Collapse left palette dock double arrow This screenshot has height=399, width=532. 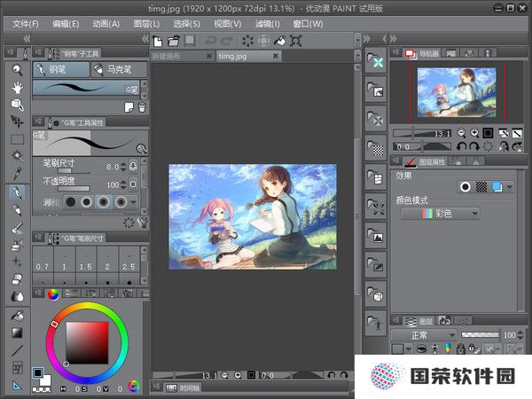click(27, 39)
